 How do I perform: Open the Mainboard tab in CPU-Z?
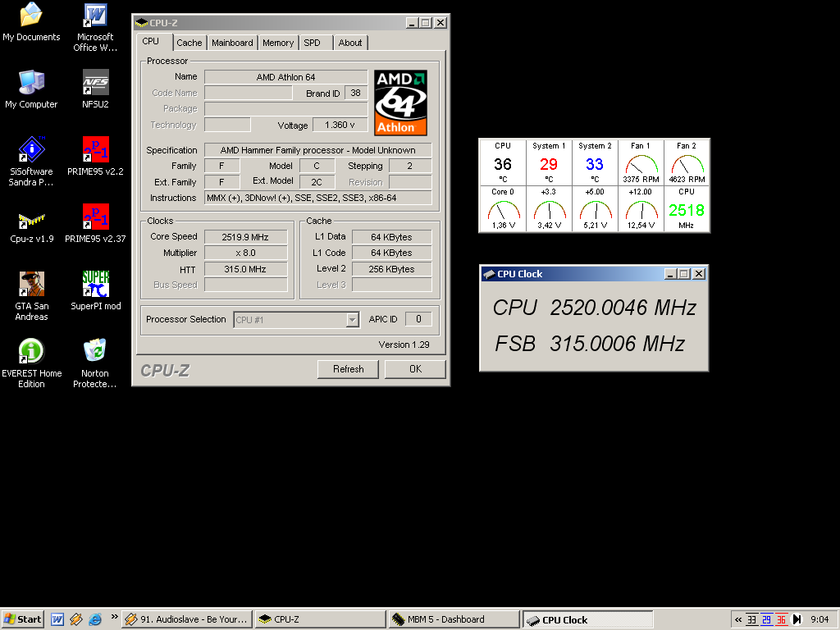point(232,42)
